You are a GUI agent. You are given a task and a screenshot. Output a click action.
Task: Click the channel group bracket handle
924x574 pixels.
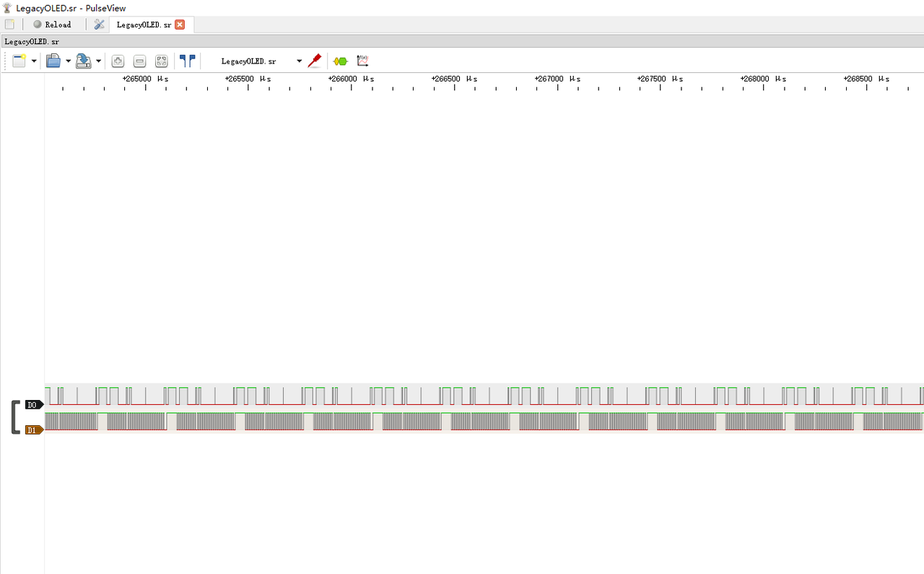point(15,417)
